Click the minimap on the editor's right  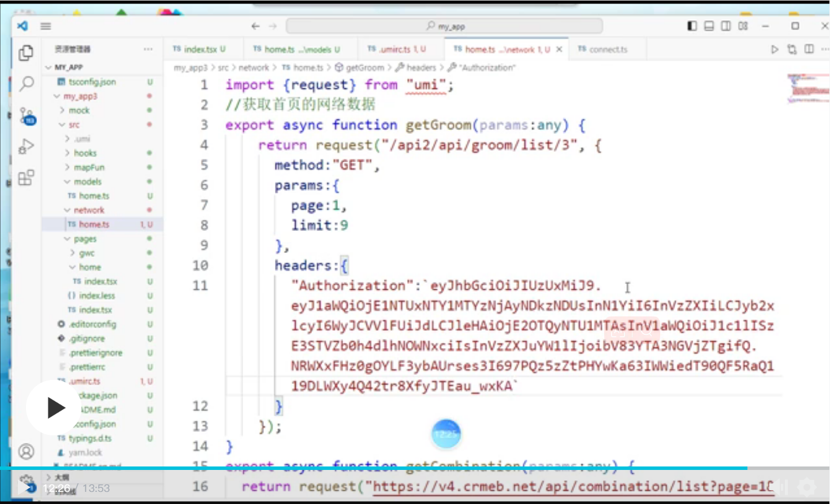coord(808,89)
